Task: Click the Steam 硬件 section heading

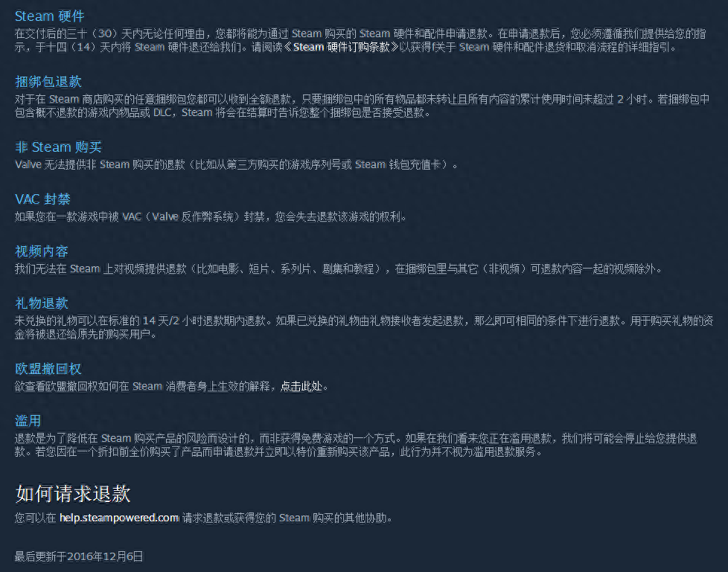Action: coord(49,16)
